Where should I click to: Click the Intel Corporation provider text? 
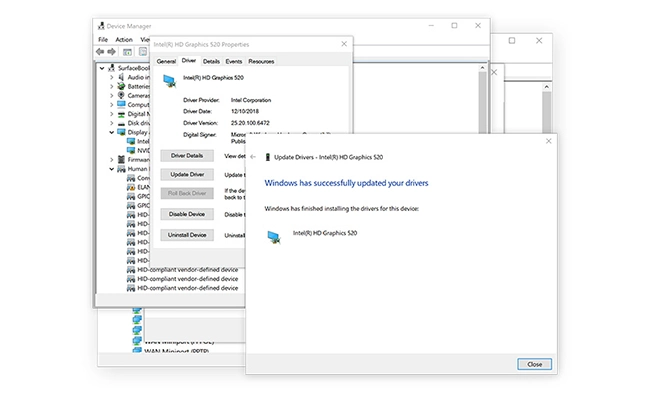[x=251, y=100]
